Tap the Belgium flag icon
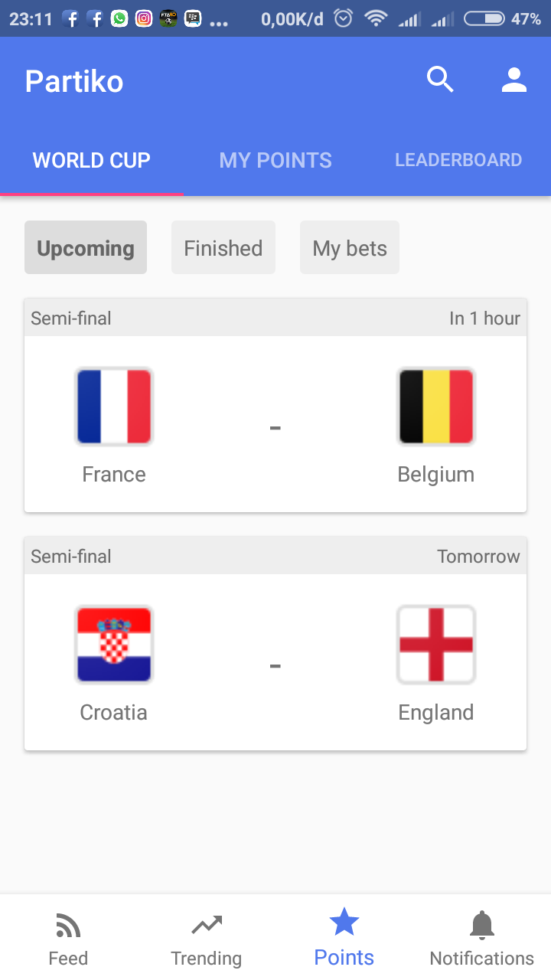 (436, 407)
